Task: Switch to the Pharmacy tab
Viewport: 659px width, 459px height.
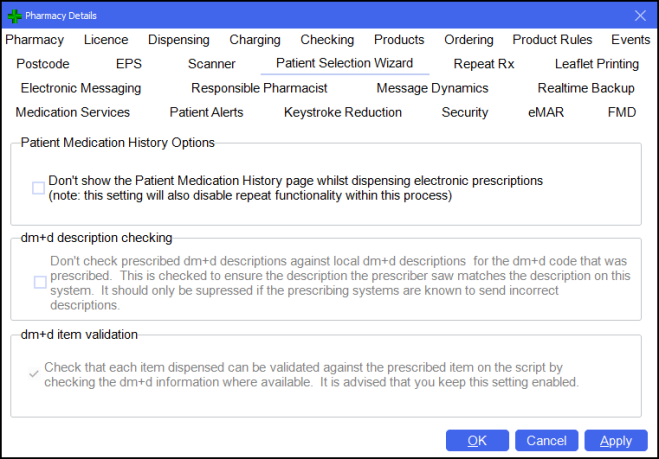Action: (34, 40)
